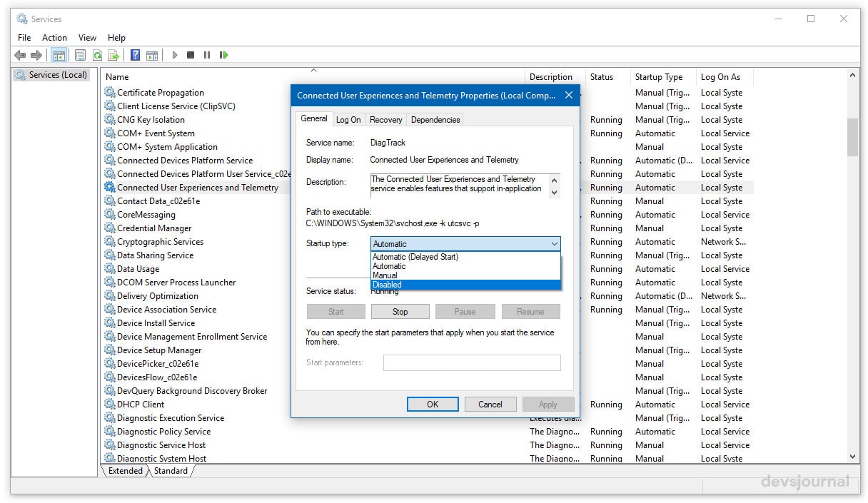Sort by the Status column header
This screenshot has height=503, width=868.
pos(608,77)
